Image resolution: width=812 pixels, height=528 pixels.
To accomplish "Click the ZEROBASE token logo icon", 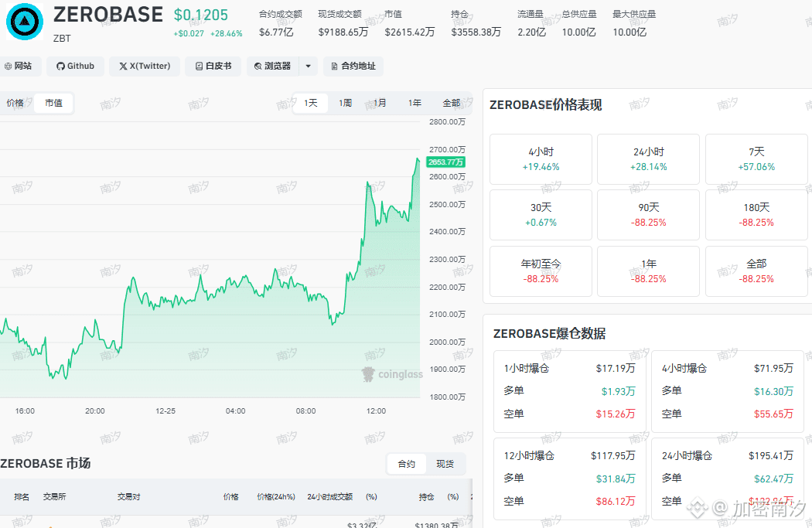I will point(24,22).
